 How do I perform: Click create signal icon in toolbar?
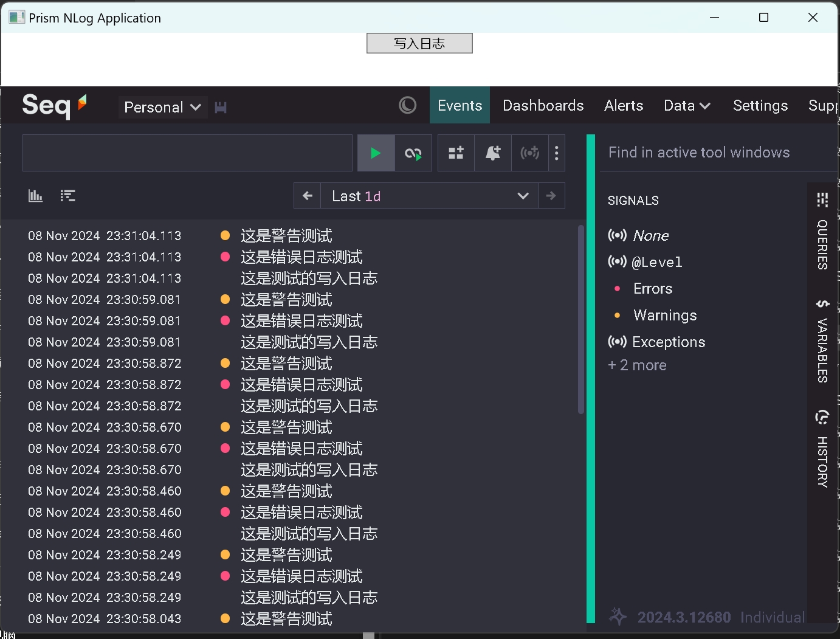[530, 153]
